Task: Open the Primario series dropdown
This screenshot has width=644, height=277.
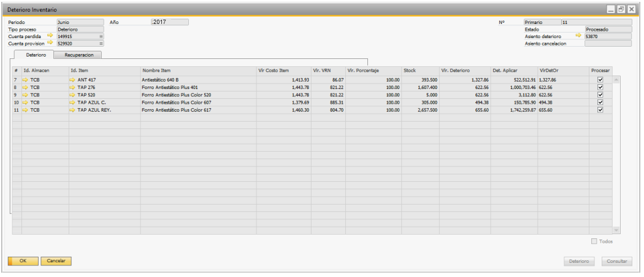Action: point(542,22)
